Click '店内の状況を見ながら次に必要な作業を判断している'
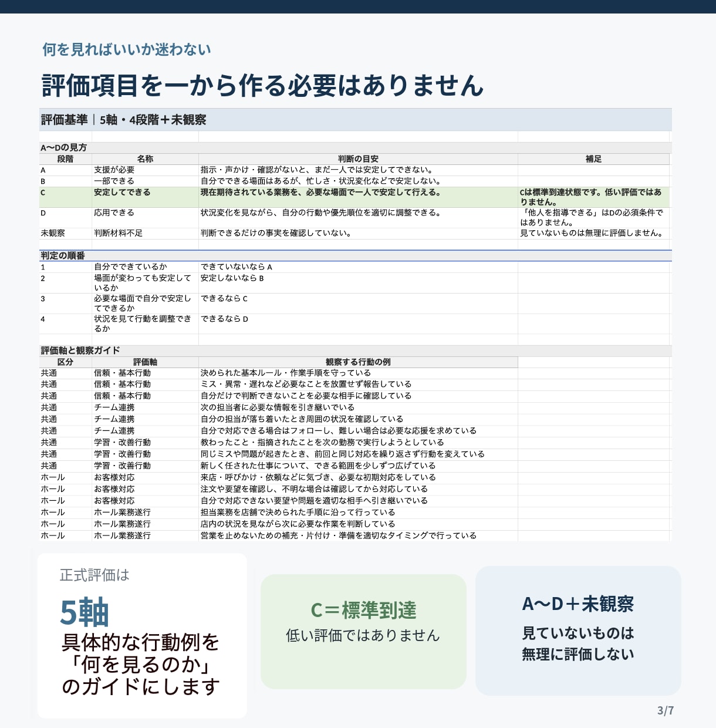This screenshot has width=716, height=728. [298, 524]
